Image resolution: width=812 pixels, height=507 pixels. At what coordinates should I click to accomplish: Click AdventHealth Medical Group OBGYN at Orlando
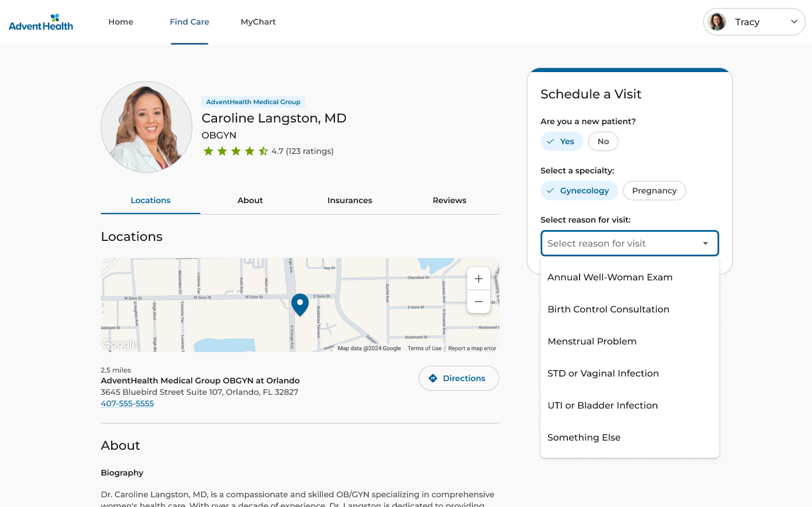200,381
